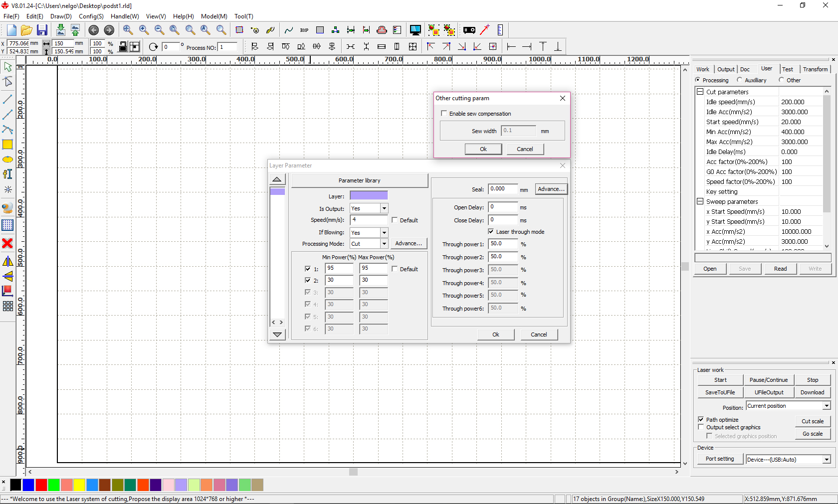Viewport: 838px width, 504px height.
Task: Create a new file with the blank page icon
Action: 11,30
